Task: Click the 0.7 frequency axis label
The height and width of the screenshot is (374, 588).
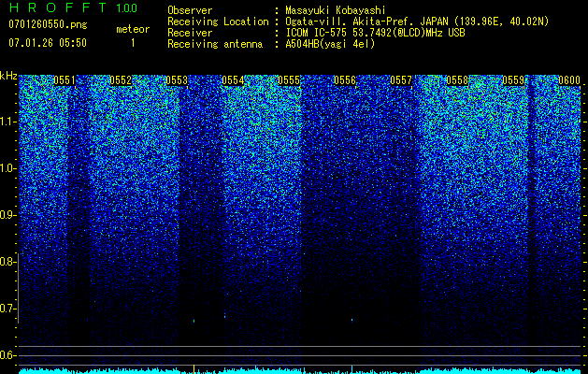Action: [x=7, y=309]
